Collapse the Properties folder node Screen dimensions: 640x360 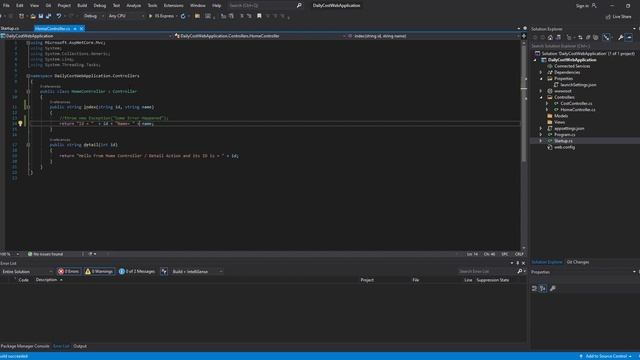(x=541, y=79)
